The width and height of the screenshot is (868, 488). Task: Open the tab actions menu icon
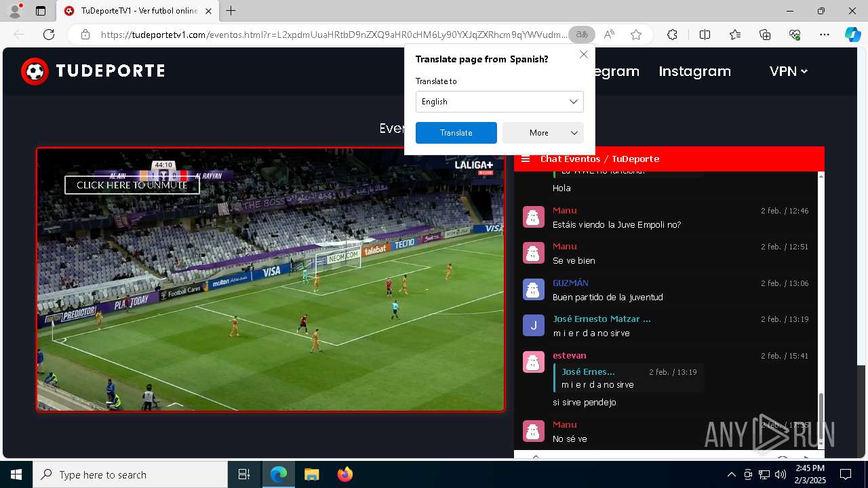coord(41,11)
